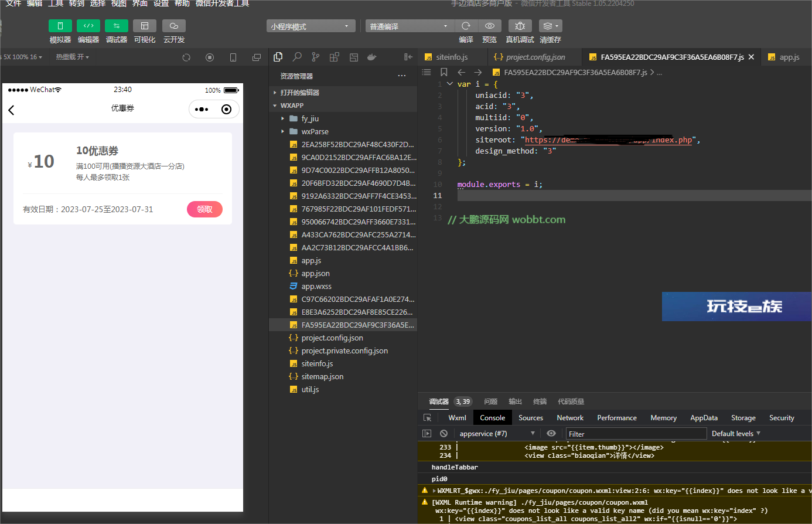
Task: Open the mini program mode dropdown
Action: click(x=311, y=26)
